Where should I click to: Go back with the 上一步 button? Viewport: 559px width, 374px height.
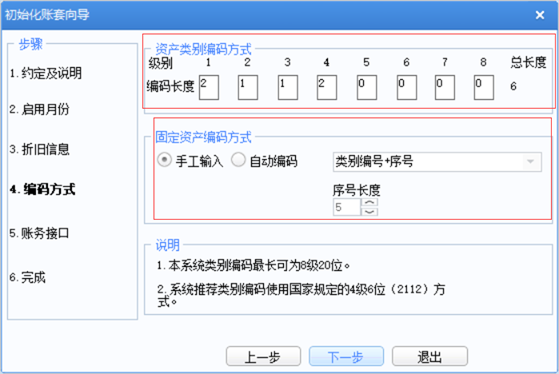point(263,356)
